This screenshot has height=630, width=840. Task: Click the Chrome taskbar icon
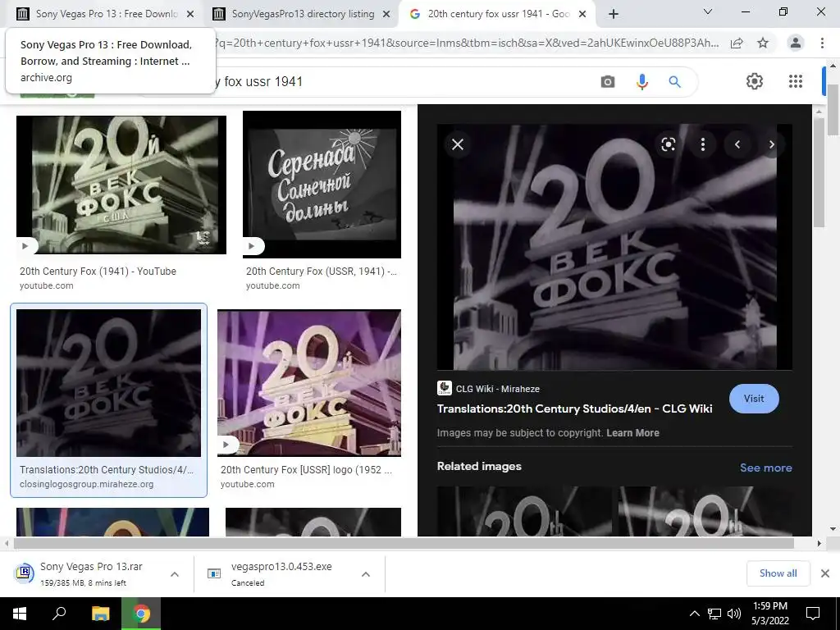coord(141,614)
